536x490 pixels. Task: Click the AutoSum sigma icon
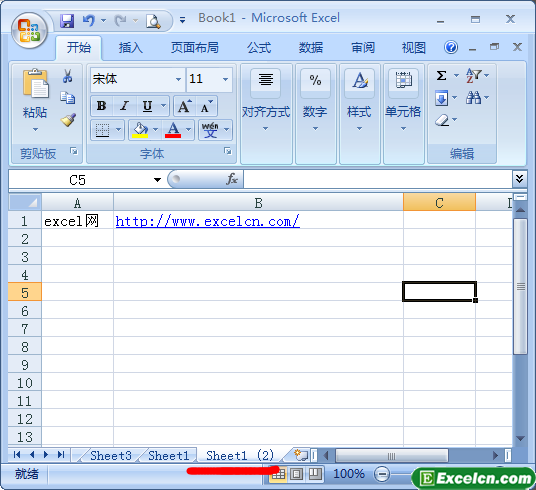441,76
